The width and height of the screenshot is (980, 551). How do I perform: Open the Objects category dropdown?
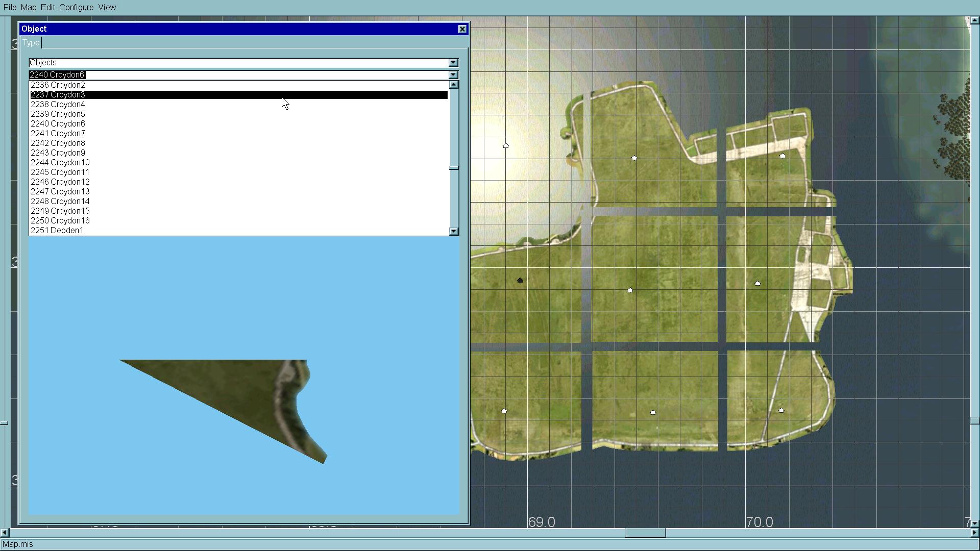point(453,63)
